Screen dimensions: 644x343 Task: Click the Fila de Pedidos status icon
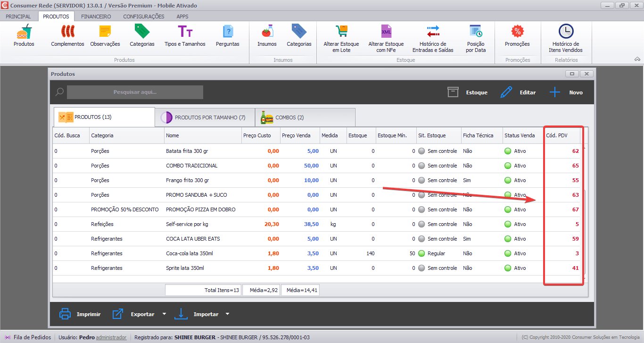tap(7, 337)
